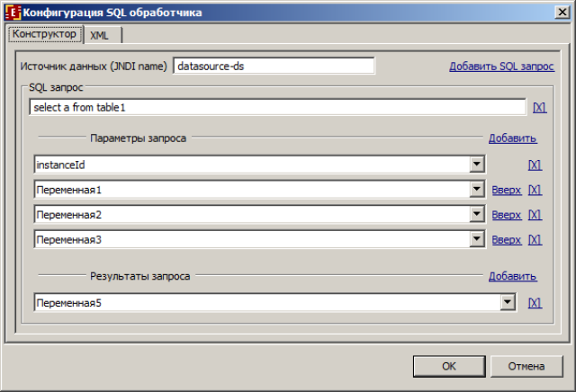The width and height of the screenshot is (576, 392).
Task: Move Переменная1 up with Вверх
Action: point(507,191)
